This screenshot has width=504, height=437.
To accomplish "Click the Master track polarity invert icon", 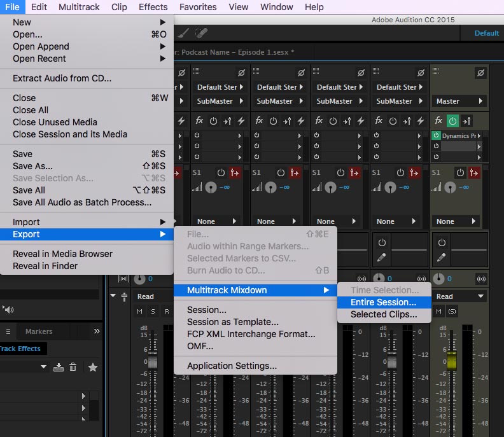I will click(480, 73).
